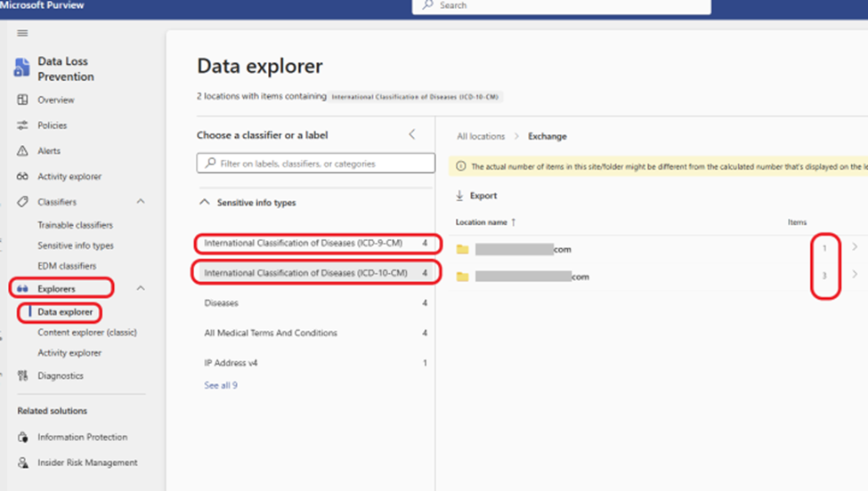The image size is (868, 491).
Task: Expand the first location row with 1 item
Action: (854, 246)
